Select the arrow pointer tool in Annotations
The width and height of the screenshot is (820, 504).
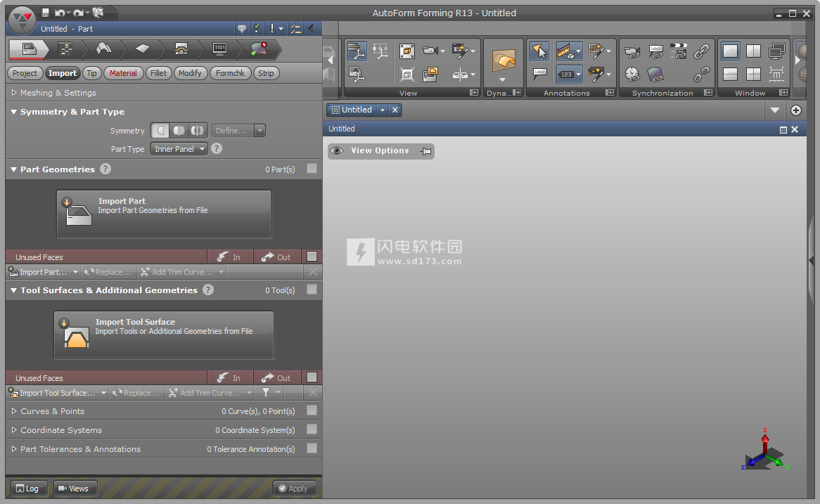(539, 51)
